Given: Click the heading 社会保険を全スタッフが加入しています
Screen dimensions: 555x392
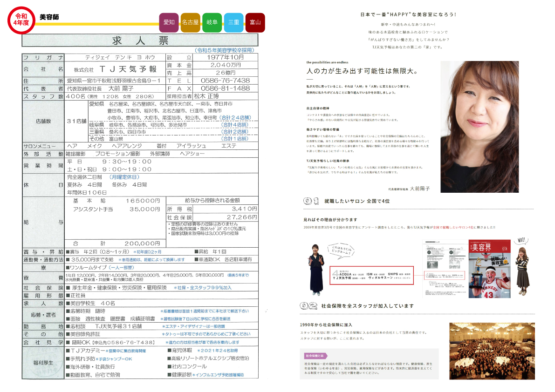Looking at the screenshot, I should (x=367, y=306).
